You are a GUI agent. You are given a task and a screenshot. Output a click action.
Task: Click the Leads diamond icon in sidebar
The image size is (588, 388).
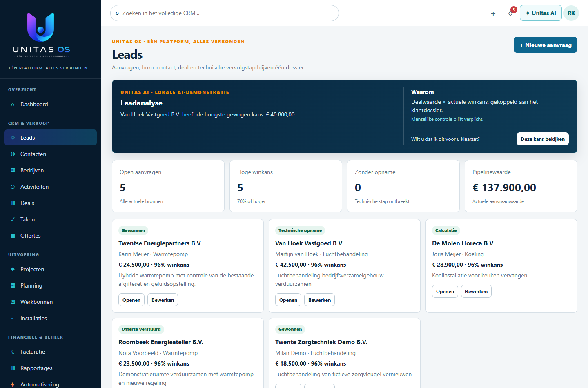pyautogui.click(x=13, y=138)
